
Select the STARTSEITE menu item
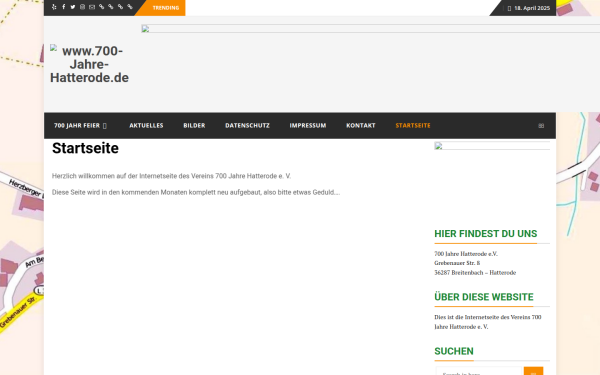(x=413, y=126)
